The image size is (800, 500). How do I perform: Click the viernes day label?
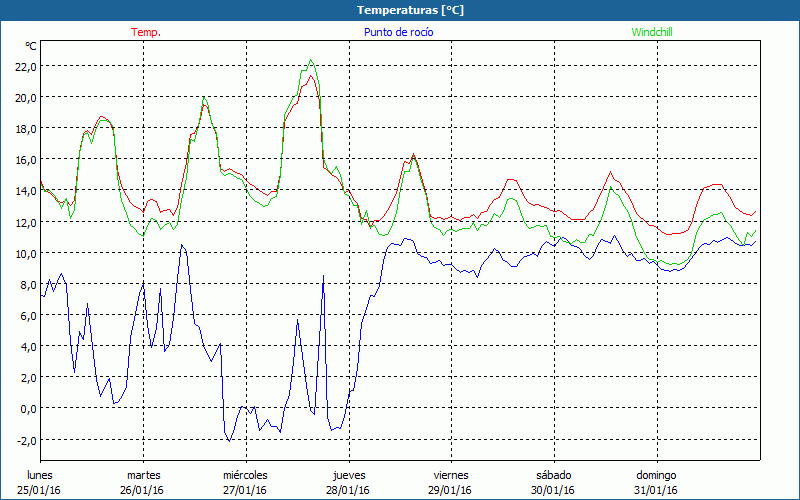pyautogui.click(x=451, y=475)
